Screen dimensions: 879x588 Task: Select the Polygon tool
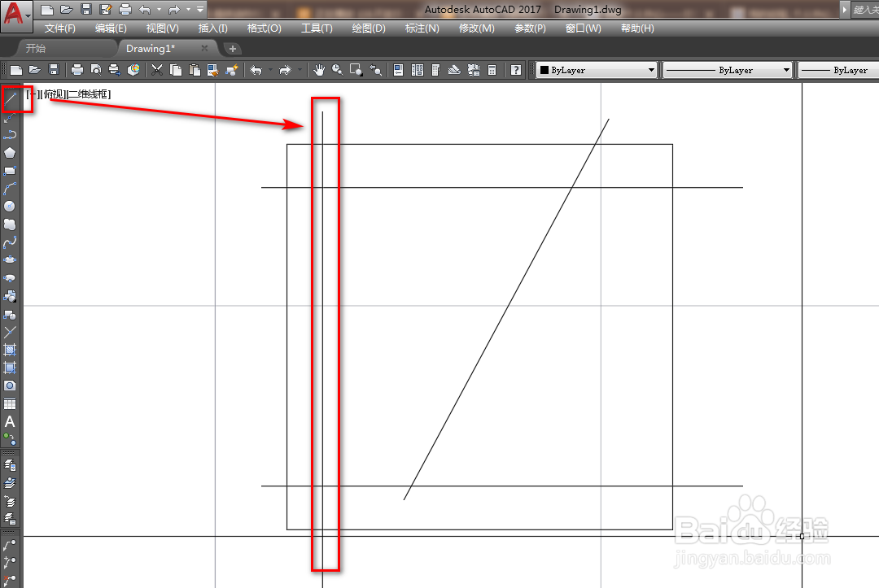coord(10,153)
